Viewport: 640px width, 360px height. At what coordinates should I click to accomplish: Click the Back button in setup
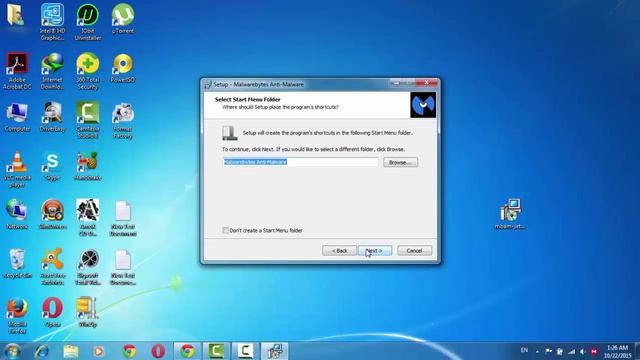pos(339,251)
